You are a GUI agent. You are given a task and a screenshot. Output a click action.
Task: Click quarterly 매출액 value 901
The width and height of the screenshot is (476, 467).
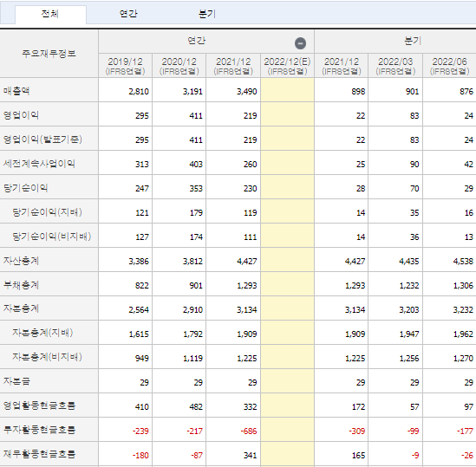tap(412, 91)
